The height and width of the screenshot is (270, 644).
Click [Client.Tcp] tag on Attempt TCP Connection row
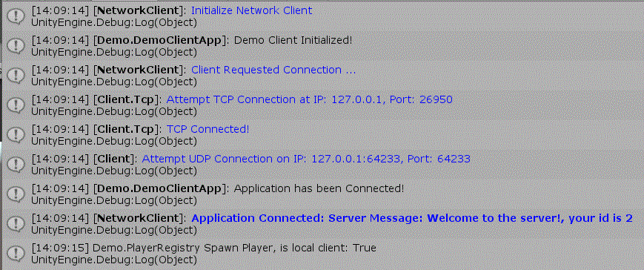[127, 99]
